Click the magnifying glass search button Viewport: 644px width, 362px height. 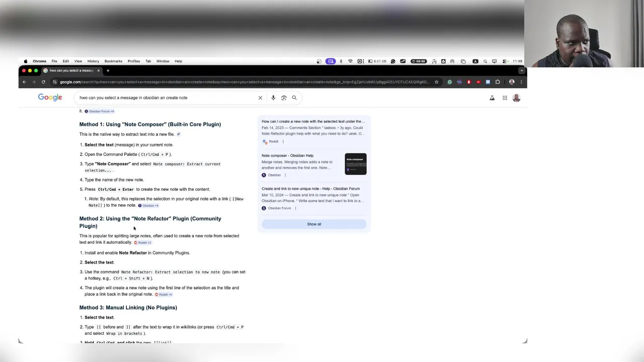[294, 98]
